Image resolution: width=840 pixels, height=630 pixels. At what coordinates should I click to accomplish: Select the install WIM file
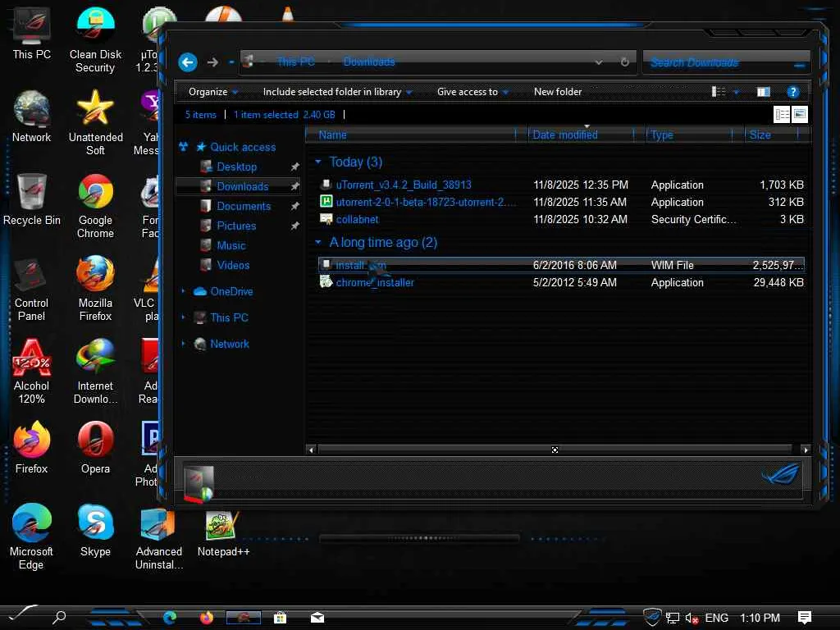point(561,265)
